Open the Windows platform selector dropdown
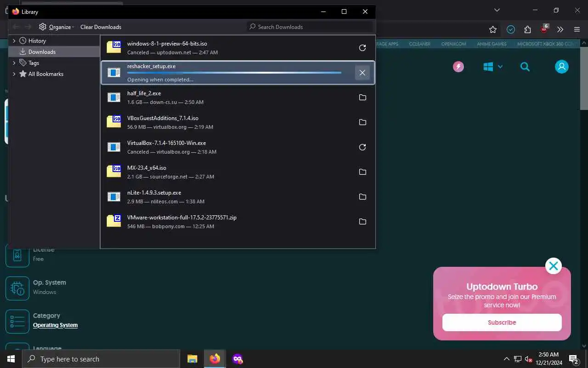The image size is (588, 368). (x=493, y=67)
